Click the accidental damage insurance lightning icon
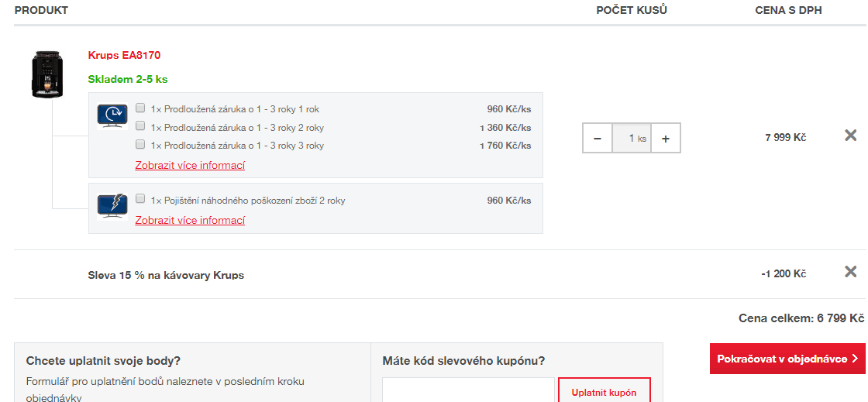This screenshot has height=402, width=868. 112,206
